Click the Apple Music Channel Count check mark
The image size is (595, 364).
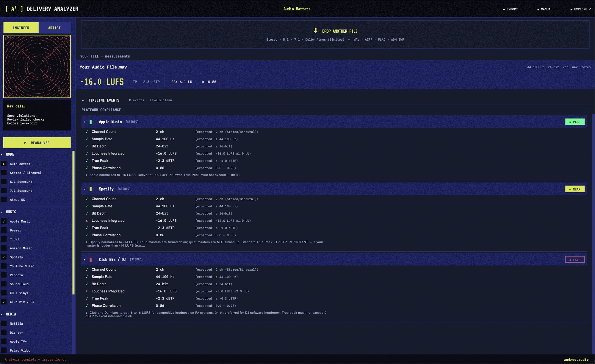(x=87, y=132)
